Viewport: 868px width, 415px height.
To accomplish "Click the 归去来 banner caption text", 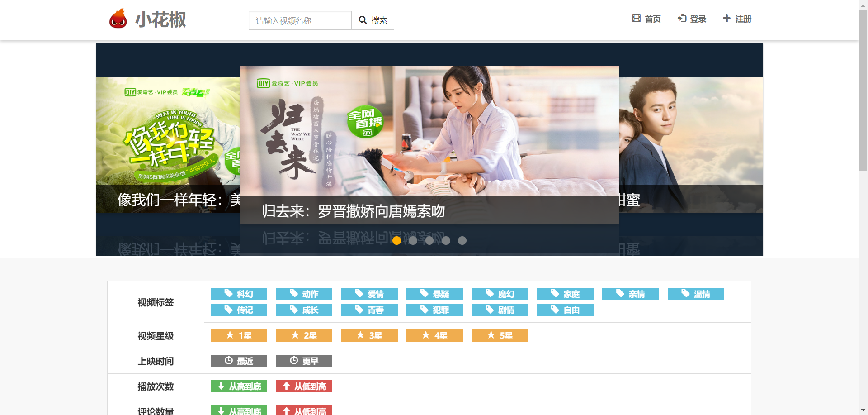I will (x=353, y=211).
